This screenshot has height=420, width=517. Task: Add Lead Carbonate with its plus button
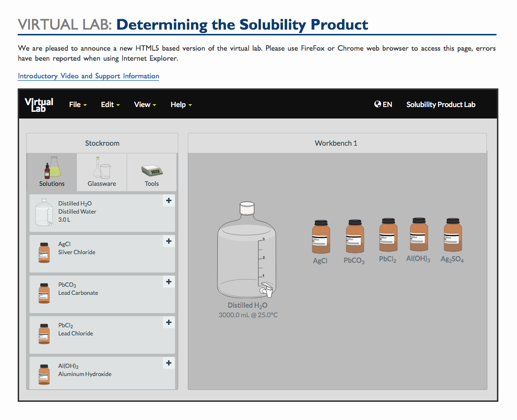[168, 282]
